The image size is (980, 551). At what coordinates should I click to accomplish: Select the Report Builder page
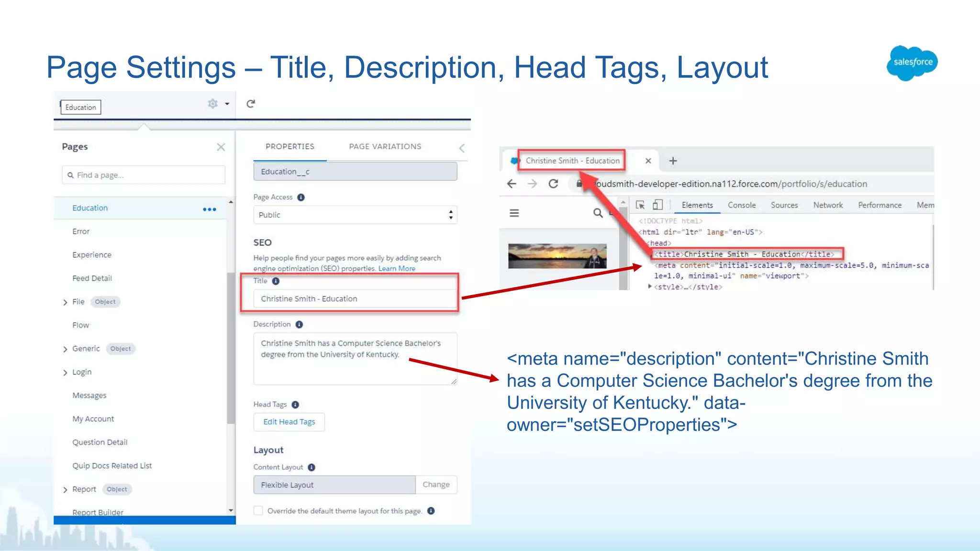(98, 512)
